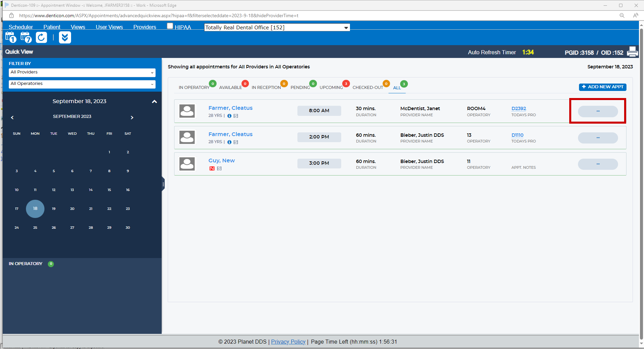The height and width of the screenshot is (349, 644).
Task: Open the one-day calendar view icon
Action: [10, 37]
